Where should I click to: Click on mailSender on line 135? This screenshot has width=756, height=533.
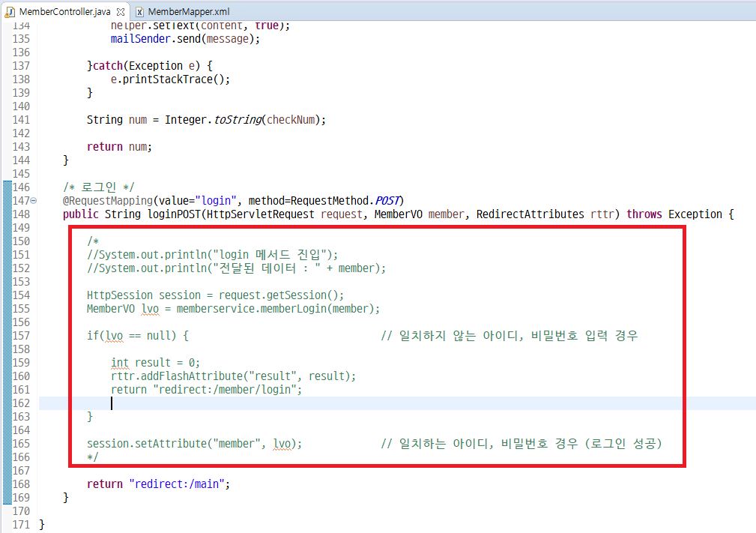click(x=140, y=38)
